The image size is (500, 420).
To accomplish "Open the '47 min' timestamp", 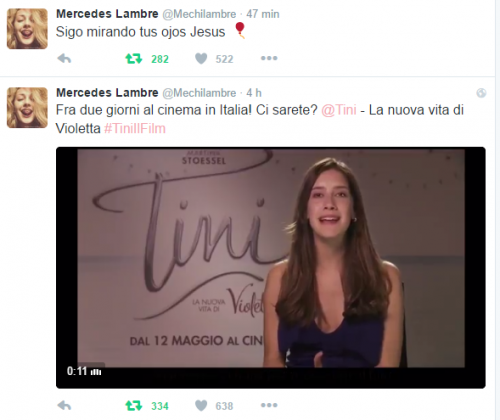I will pos(263,14).
